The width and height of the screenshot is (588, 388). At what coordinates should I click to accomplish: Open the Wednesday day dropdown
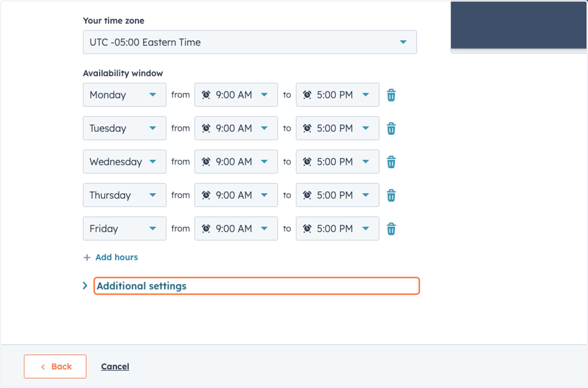click(x=124, y=161)
